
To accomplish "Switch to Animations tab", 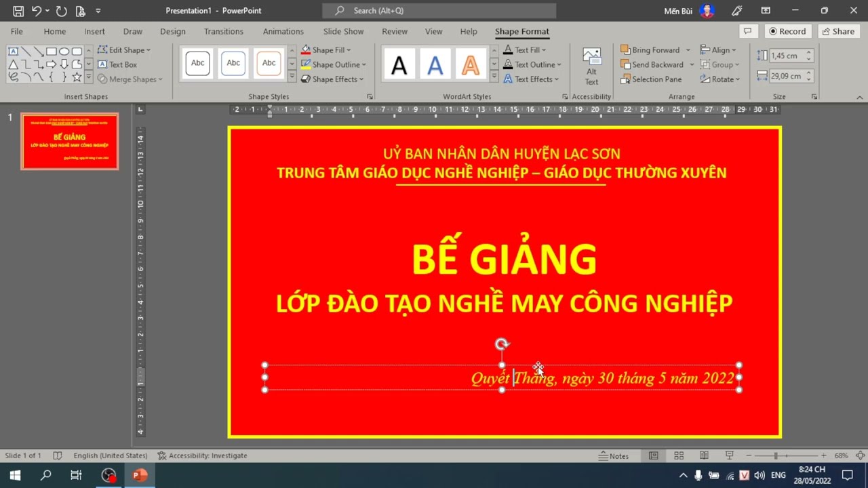I will [283, 31].
